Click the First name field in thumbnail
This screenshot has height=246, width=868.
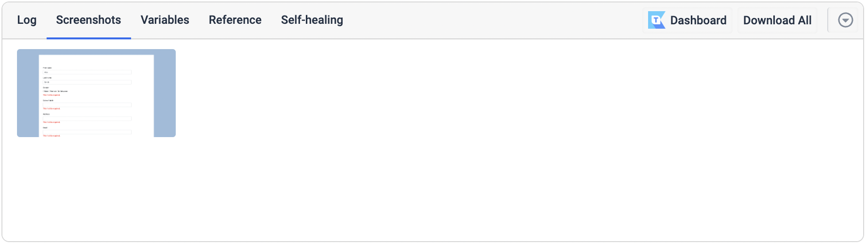(x=87, y=72)
